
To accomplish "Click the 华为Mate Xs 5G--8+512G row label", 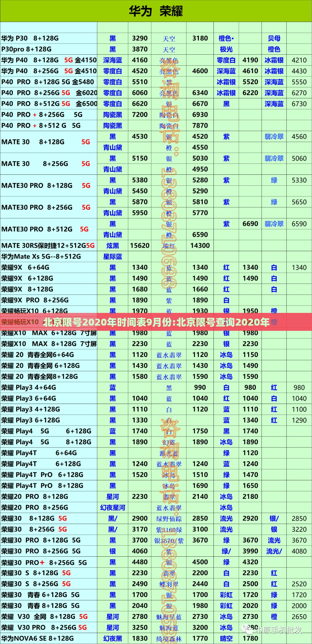I will click(x=41, y=257).
